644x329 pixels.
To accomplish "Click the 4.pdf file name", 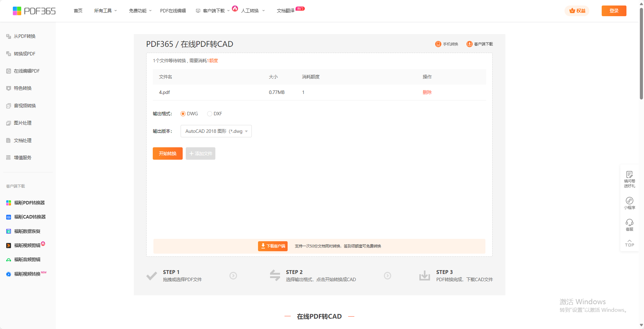I will 164,92.
